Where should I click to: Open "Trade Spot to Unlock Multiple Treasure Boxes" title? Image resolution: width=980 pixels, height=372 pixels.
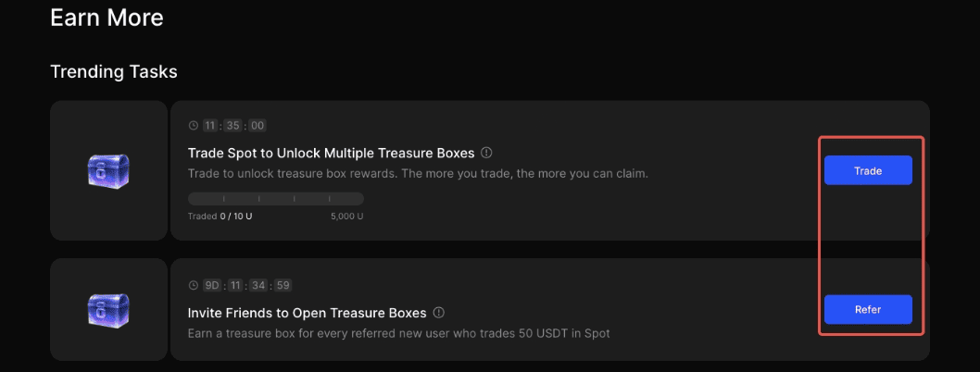pyautogui.click(x=331, y=153)
